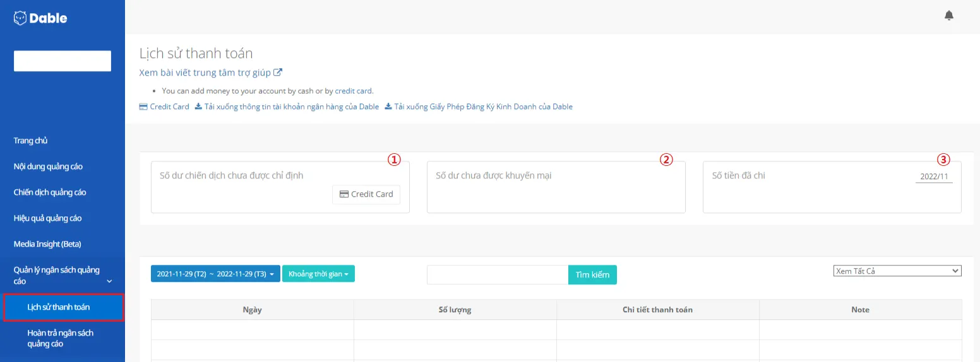Click the 'Tìm kiếm' search button
The height and width of the screenshot is (362, 980).
pos(592,275)
